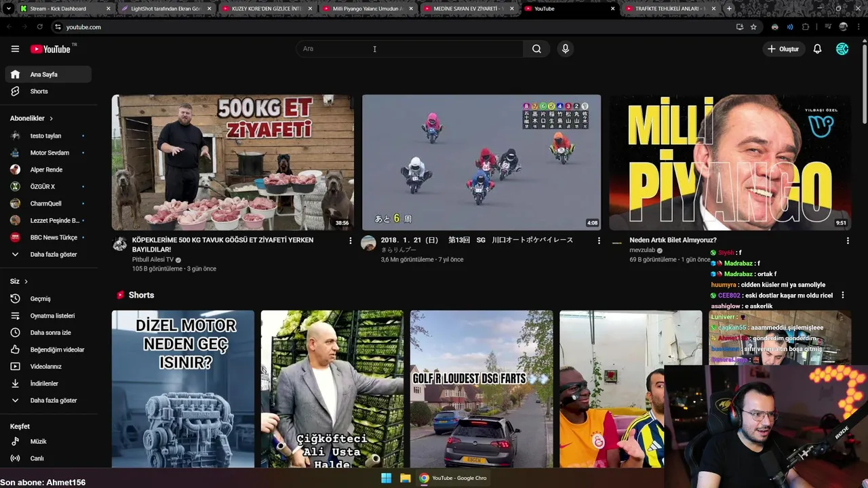Open DİZEL MOTOR NEDEN GEÇ ISINIR short

click(183, 389)
